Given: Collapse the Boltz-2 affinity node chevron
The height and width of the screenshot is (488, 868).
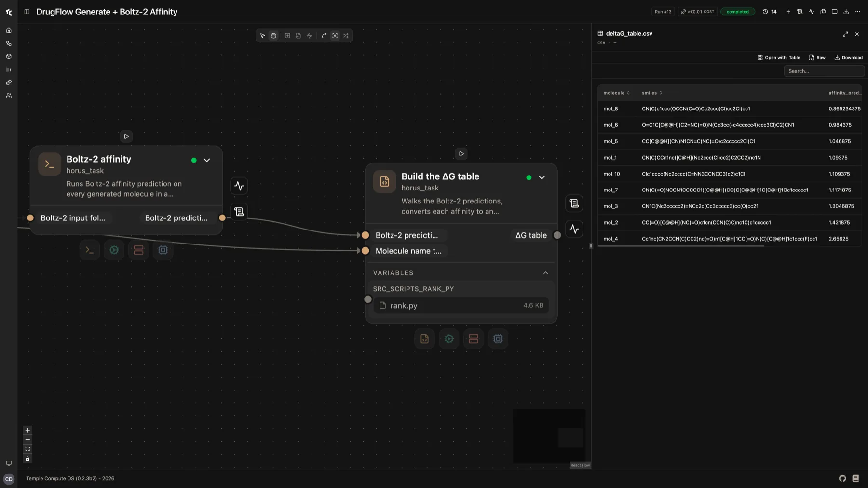Looking at the screenshot, I should pos(207,160).
